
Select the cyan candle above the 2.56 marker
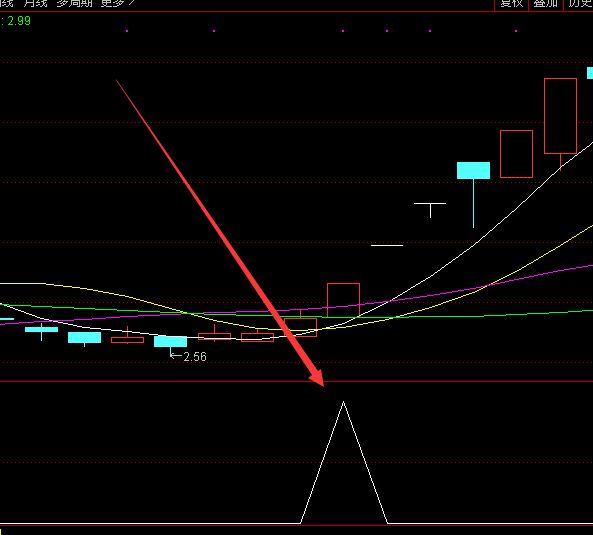(170, 341)
